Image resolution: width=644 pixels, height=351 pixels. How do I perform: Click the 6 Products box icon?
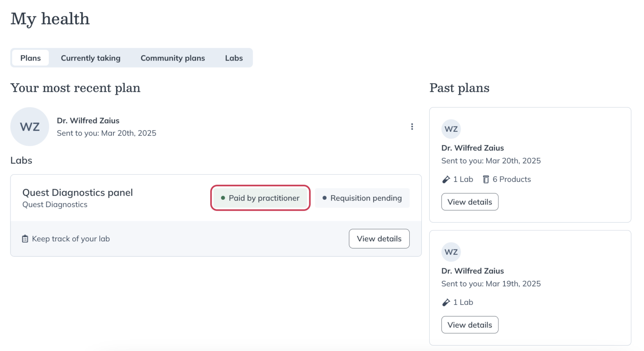[485, 179]
